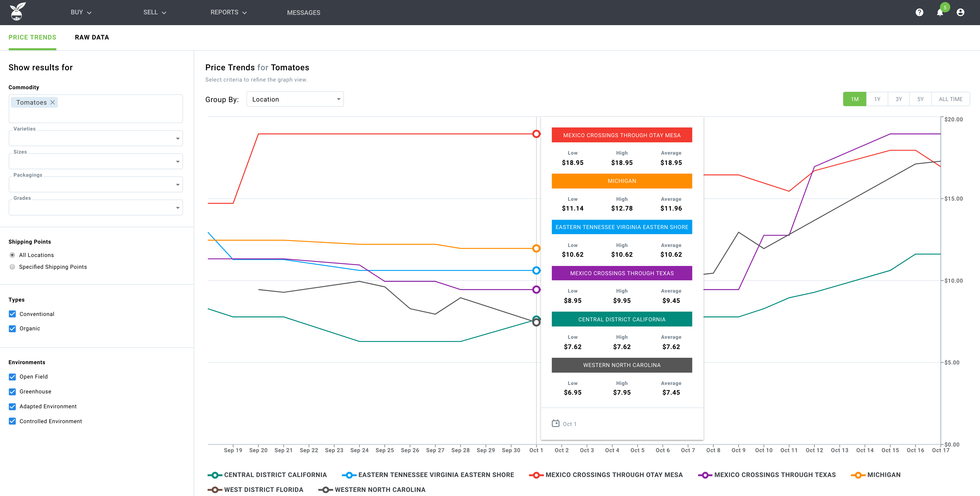980x496 pixels.
Task: Expand the Varieties dropdown
Action: (96, 138)
